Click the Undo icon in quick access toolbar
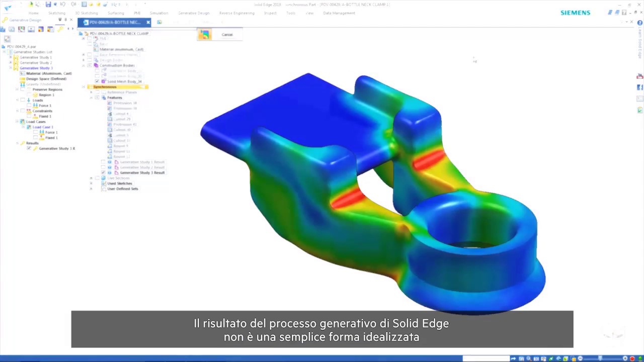 (63, 5)
